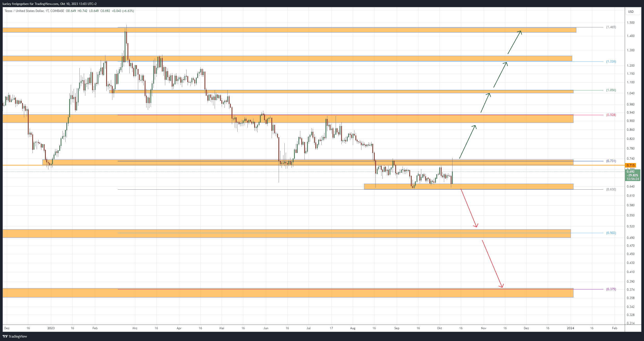Image resolution: width=644 pixels, height=341 pixels.
Task: Select the open value O0.649
Action: pos(71,11)
